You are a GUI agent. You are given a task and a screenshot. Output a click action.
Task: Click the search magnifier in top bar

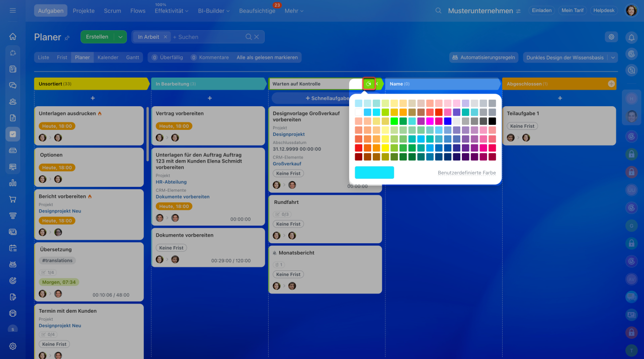tap(438, 11)
